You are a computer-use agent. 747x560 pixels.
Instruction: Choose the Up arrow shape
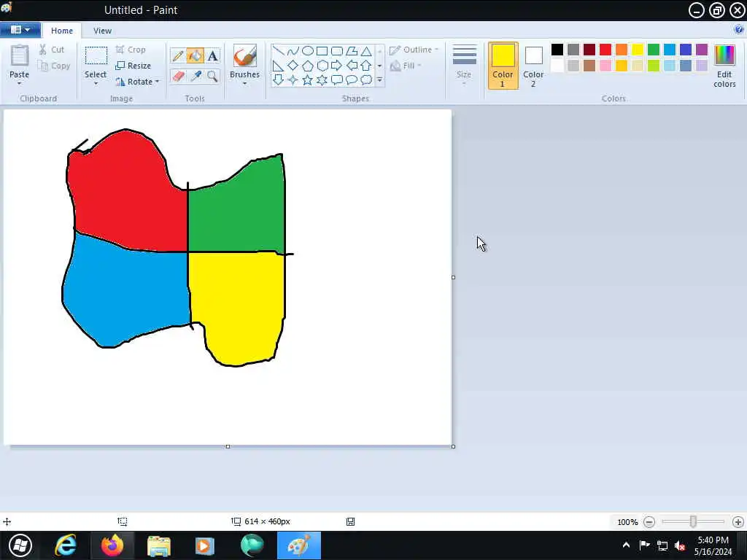366,66
